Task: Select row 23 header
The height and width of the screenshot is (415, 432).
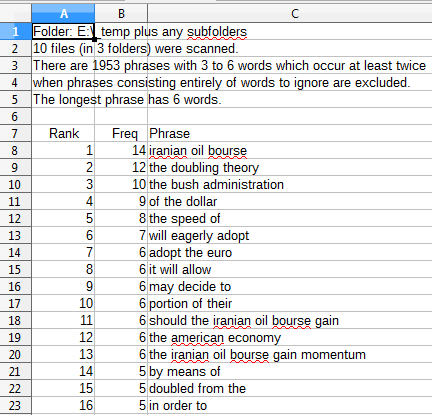Action: (16, 405)
